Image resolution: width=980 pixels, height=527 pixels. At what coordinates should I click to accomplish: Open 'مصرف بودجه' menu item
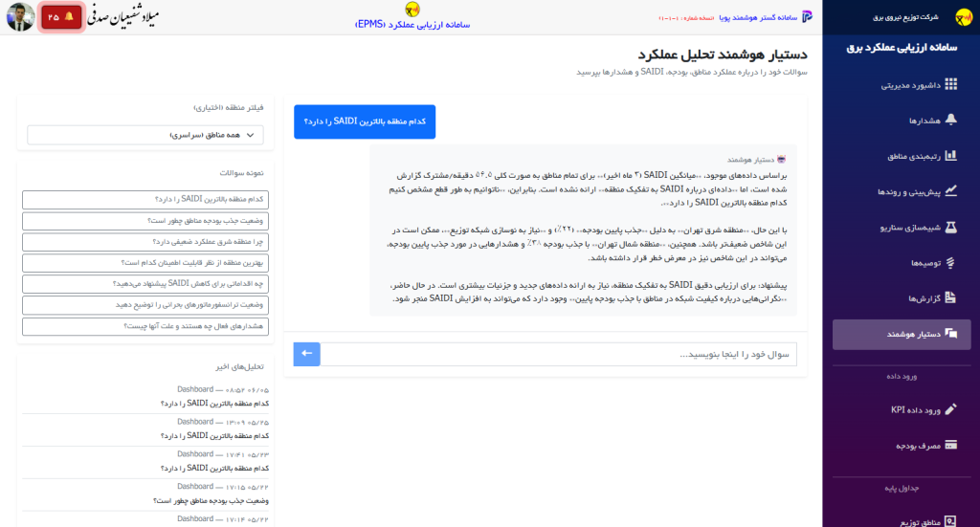tap(902, 445)
